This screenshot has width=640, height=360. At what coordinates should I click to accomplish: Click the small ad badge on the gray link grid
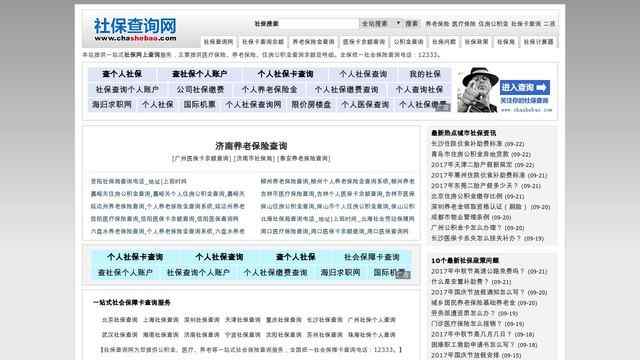pos(443,107)
